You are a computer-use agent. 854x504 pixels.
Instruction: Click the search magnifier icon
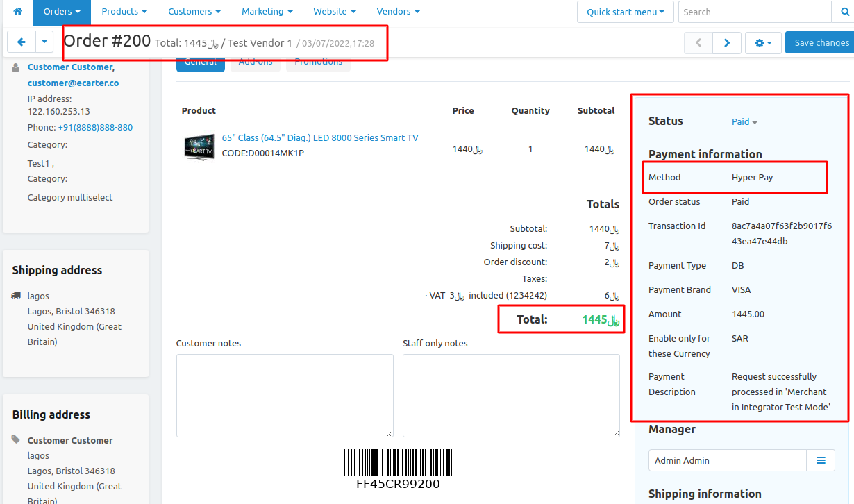(x=843, y=12)
